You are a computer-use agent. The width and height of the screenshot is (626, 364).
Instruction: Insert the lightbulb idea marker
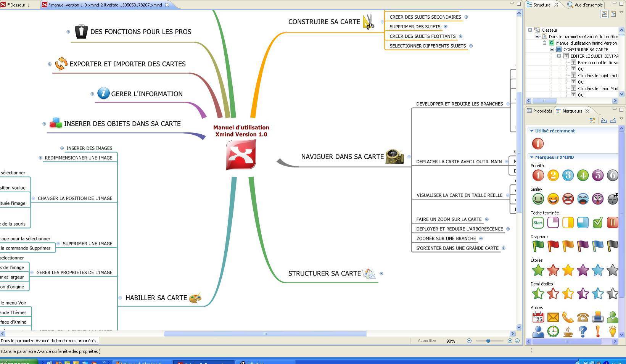point(612,331)
